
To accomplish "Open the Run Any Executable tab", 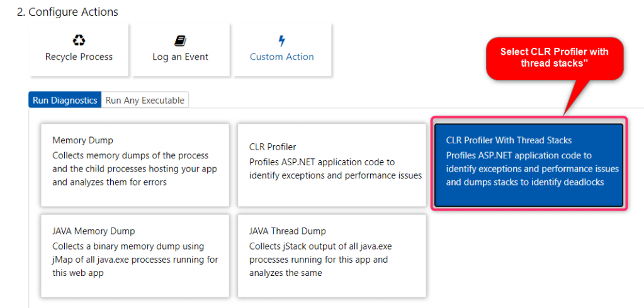I will point(145,100).
